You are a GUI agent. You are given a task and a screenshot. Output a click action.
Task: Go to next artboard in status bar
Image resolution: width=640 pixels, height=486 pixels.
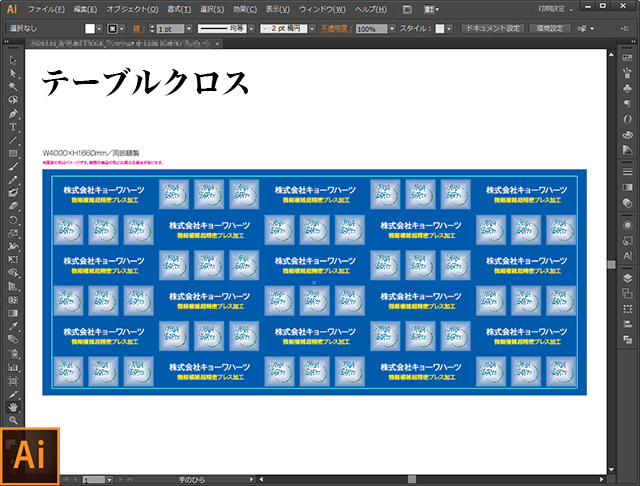click(120, 479)
